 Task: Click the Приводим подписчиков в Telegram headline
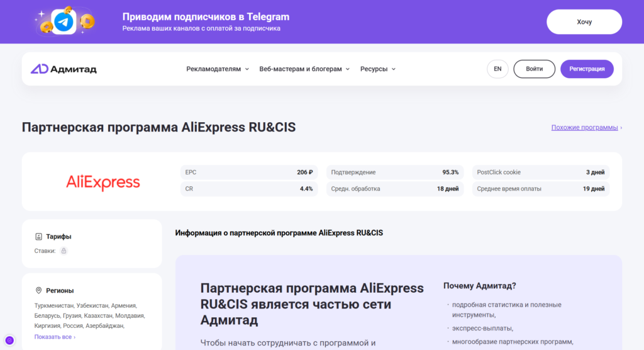click(206, 17)
